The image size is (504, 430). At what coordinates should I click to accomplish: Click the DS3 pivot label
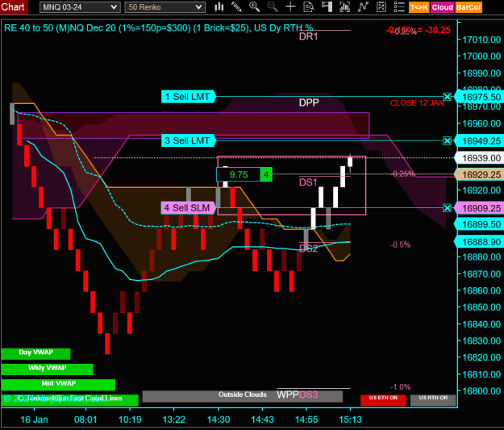[308, 395]
